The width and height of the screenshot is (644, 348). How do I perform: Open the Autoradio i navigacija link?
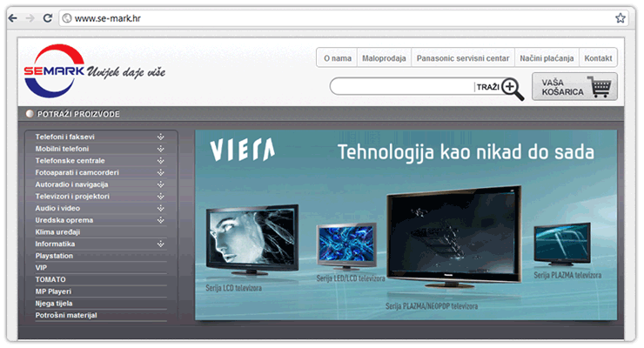pos(71,184)
